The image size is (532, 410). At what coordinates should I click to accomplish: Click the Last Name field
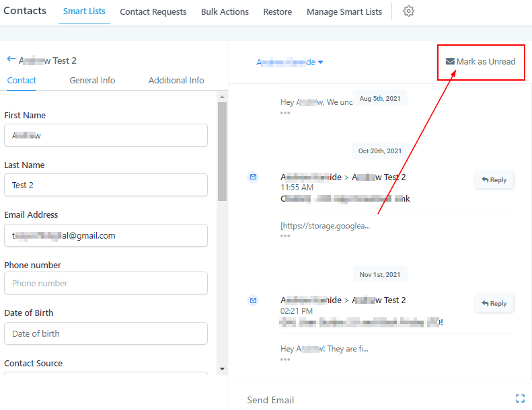(106, 185)
